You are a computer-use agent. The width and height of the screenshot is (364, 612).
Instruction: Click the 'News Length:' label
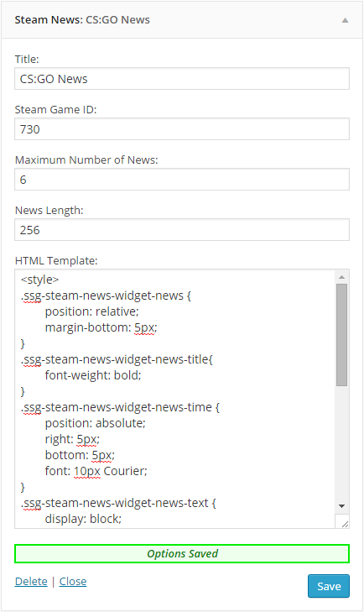click(49, 210)
